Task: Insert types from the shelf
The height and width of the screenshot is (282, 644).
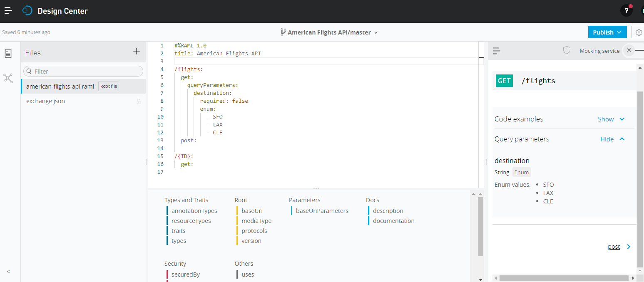Action: coord(179,241)
